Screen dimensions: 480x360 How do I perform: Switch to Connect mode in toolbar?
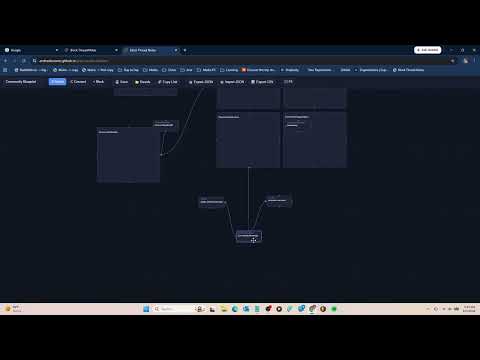[78, 82]
